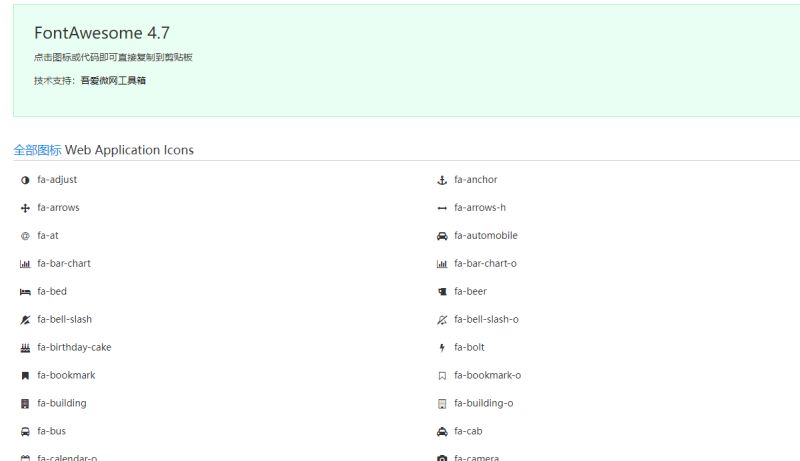Click the fa-bookmark-o code text
Screen dimensions: 800x461
point(488,375)
